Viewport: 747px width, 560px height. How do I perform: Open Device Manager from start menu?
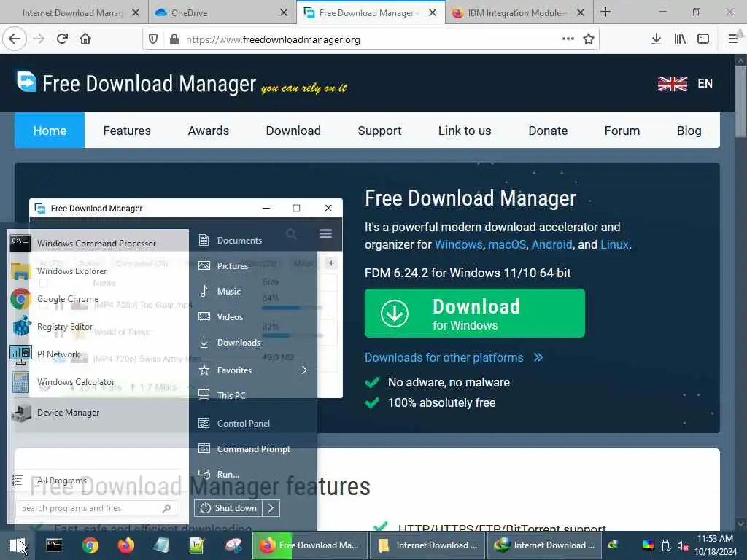[98, 413]
